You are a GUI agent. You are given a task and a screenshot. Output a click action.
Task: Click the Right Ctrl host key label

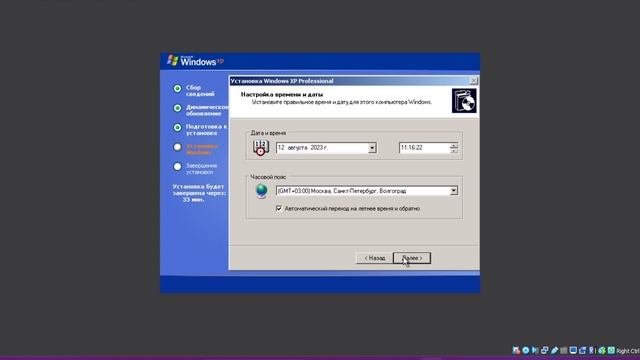(628, 351)
